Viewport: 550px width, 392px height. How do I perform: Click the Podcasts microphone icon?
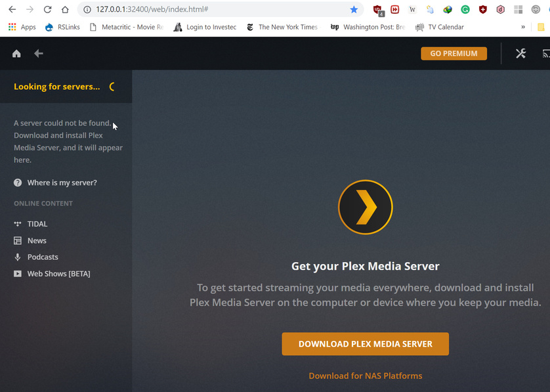[x=18, y=257]
